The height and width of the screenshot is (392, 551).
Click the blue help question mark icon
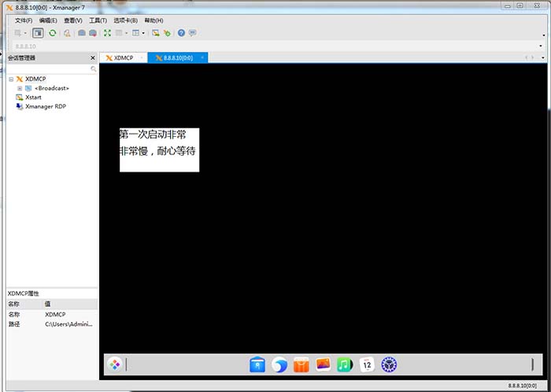(181, 33)
